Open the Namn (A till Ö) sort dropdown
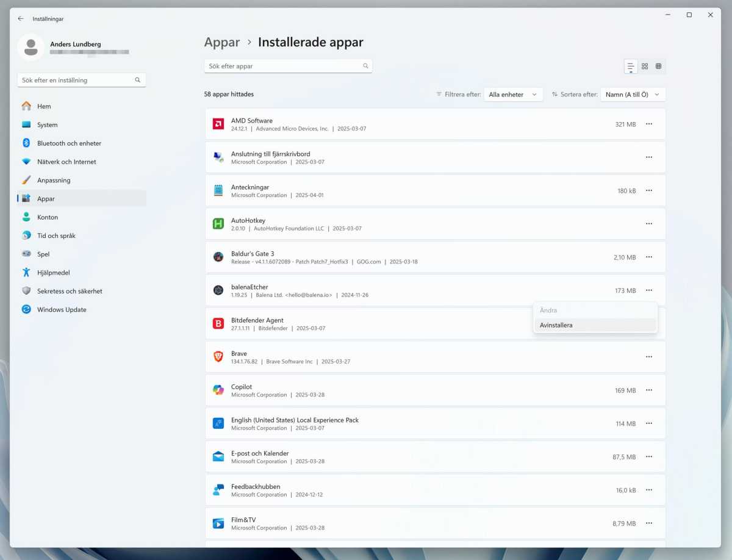Viewport: 732px width, 560px height. point(633,94)
